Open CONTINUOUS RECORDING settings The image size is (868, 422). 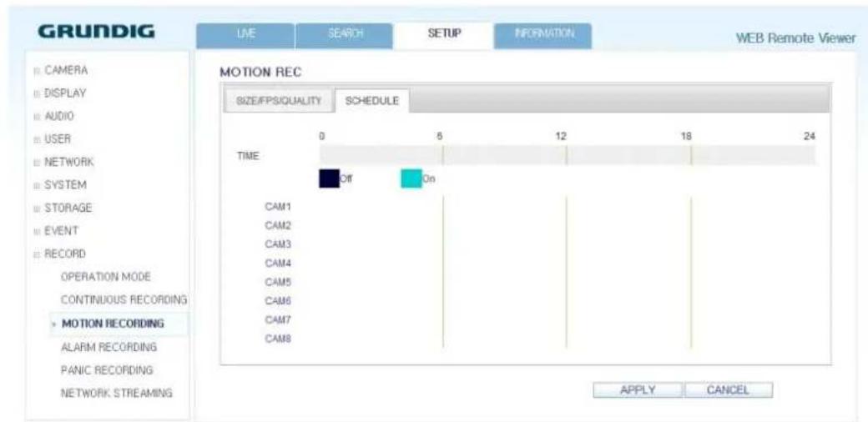click(124, 299)
